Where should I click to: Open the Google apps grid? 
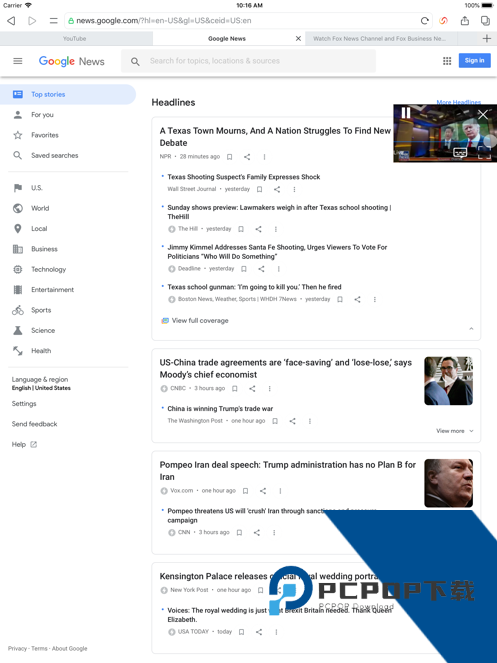click(x=447, y=61)
